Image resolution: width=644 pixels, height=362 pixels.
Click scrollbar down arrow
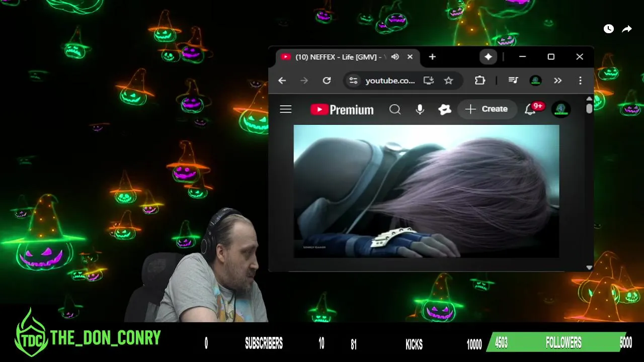click(589, 267)
